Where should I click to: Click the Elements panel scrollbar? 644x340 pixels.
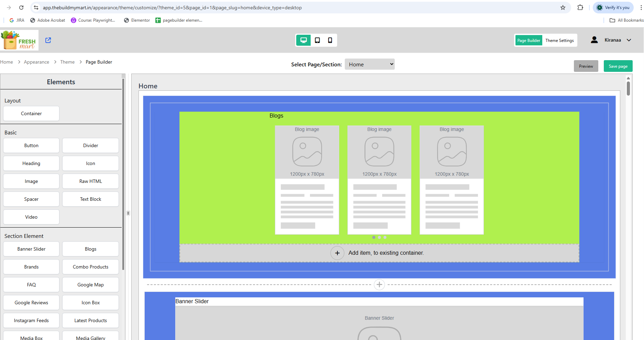[x=123, y=174]
